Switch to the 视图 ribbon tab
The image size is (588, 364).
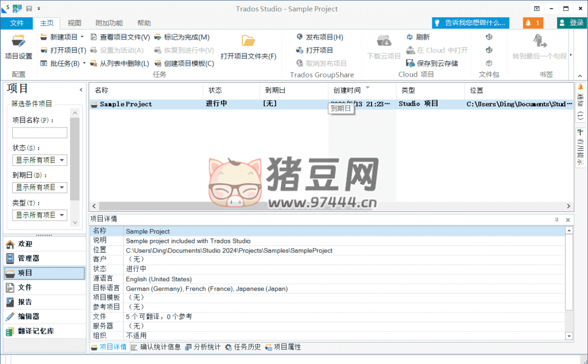(x=74, y=23)
